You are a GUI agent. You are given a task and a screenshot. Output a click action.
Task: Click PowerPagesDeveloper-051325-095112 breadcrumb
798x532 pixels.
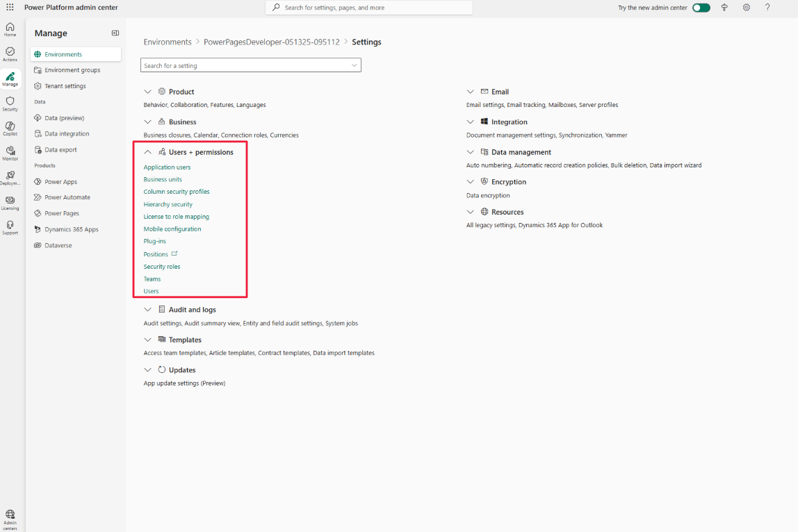pos(272,42)
